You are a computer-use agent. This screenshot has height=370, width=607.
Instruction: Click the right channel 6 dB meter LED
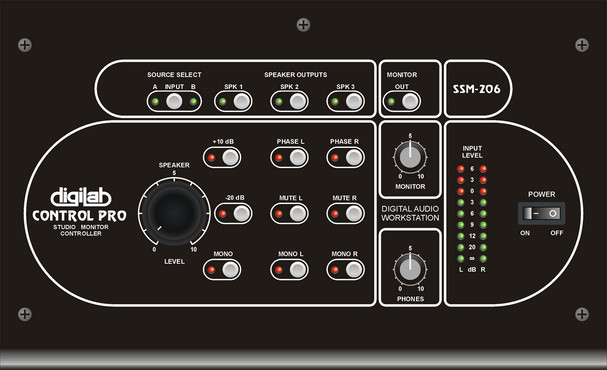coord(483,169)
